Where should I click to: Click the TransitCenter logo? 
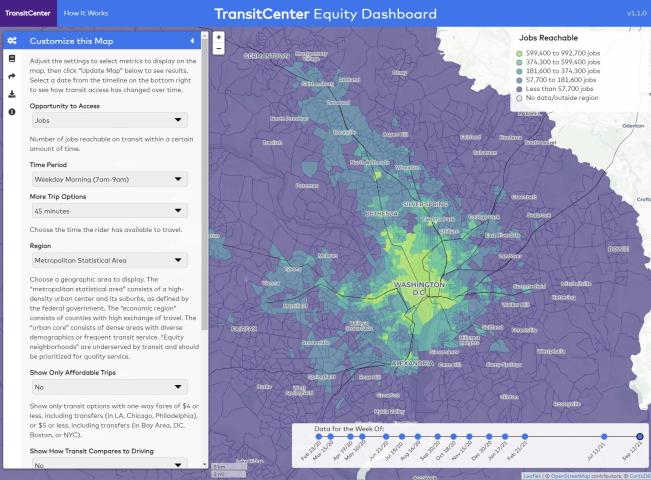(x=28, y=13)
